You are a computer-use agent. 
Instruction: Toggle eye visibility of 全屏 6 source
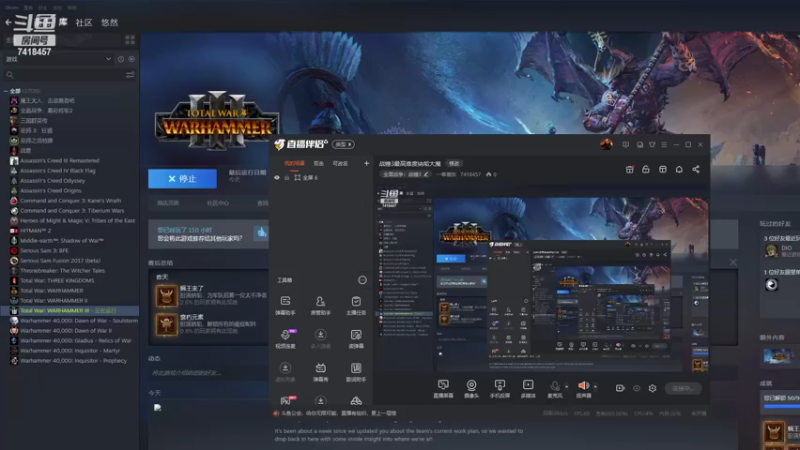(277, 178)
